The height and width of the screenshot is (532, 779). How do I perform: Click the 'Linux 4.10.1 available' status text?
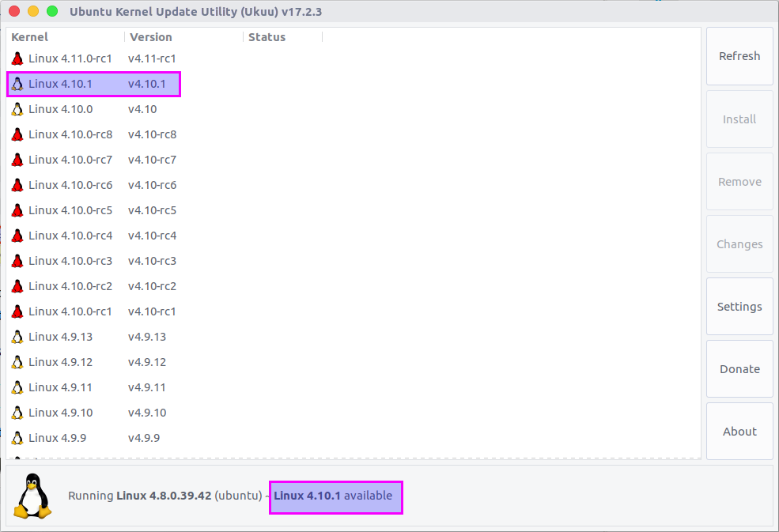click(x=334, y=496)
